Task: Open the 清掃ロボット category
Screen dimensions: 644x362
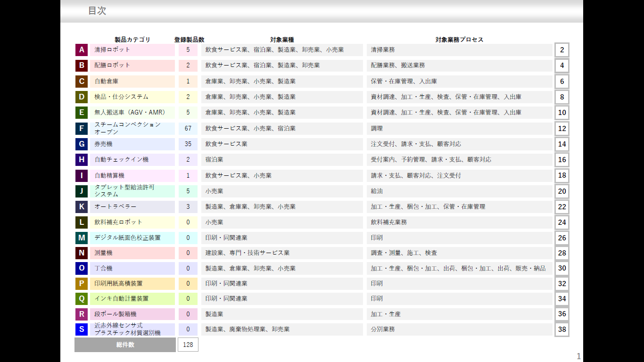Action: (x=132, y=50)
